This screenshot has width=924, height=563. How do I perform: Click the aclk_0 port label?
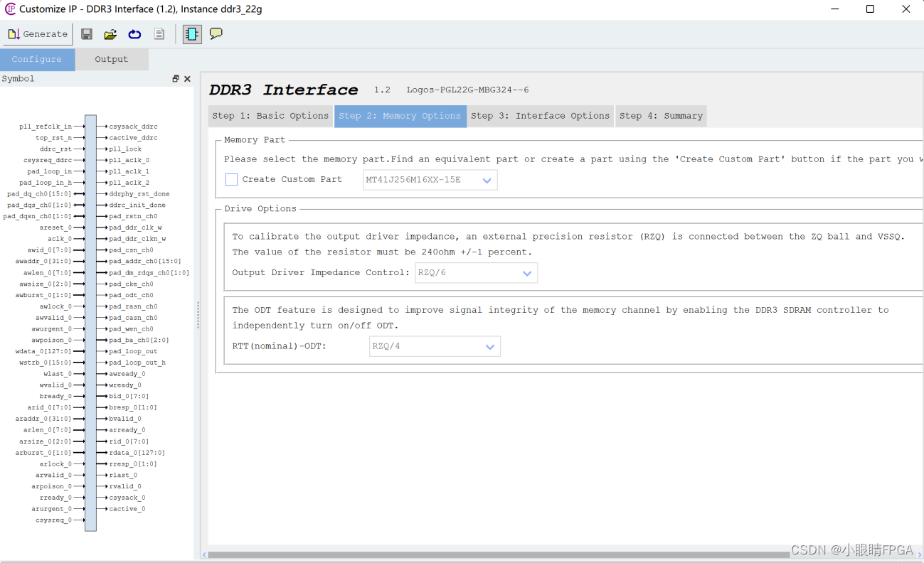click(60, 239)
